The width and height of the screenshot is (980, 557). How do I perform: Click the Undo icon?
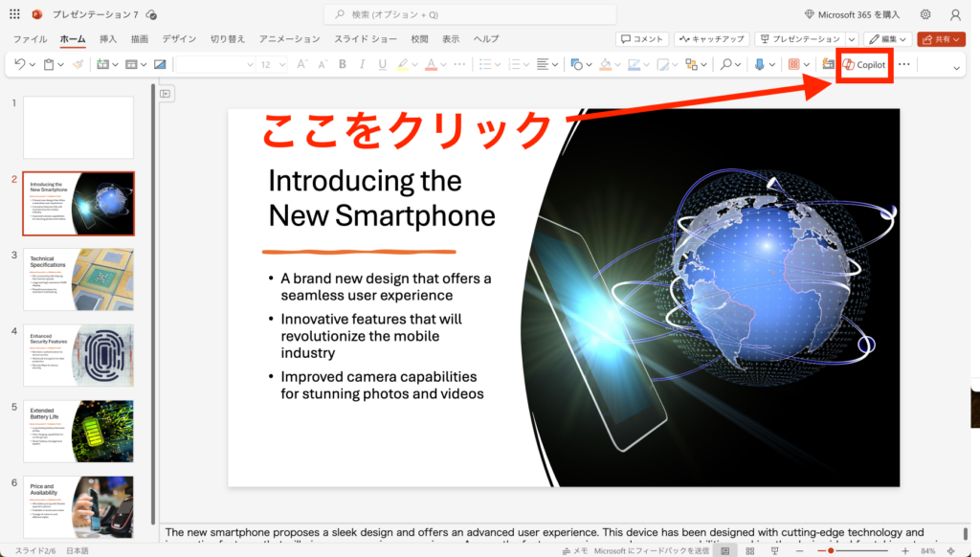tap(19, 65)
